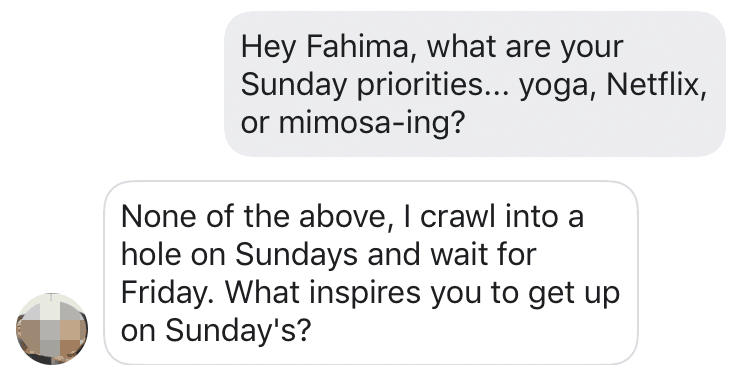Tap the word "mimosa-ing?" in the gray bubble

tap(372, 123)
